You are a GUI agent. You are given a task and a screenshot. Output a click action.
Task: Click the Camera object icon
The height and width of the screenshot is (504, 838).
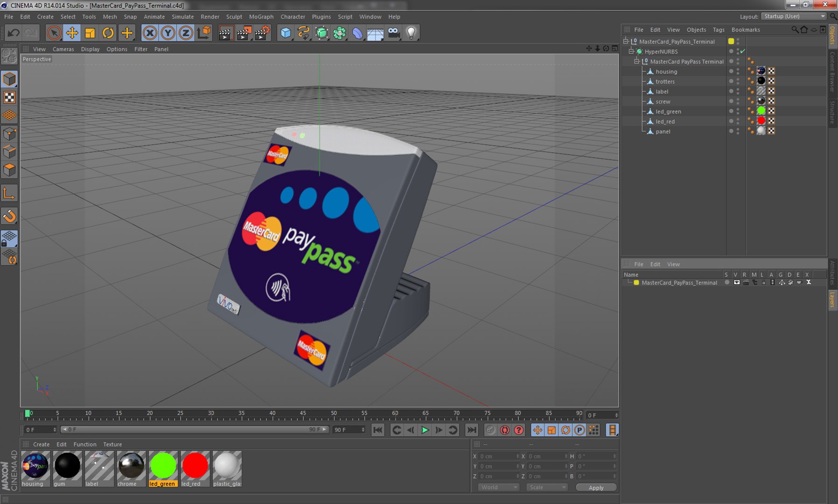(393, 33)
